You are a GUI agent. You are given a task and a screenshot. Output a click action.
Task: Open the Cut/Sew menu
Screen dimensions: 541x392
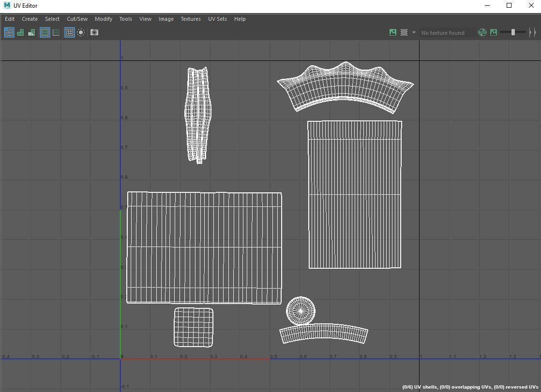(77, 19)
